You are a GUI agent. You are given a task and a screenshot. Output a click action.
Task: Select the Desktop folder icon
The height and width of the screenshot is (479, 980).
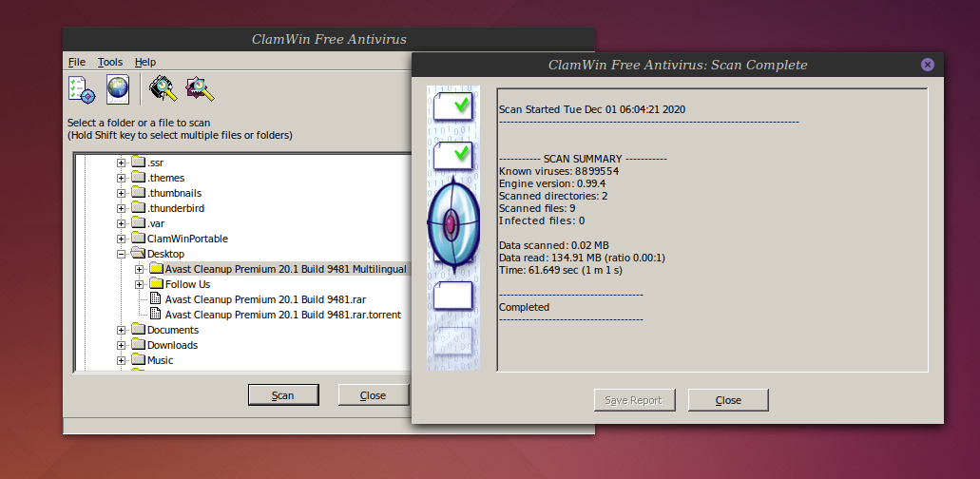pyautogui.click(x=138, y=254)
